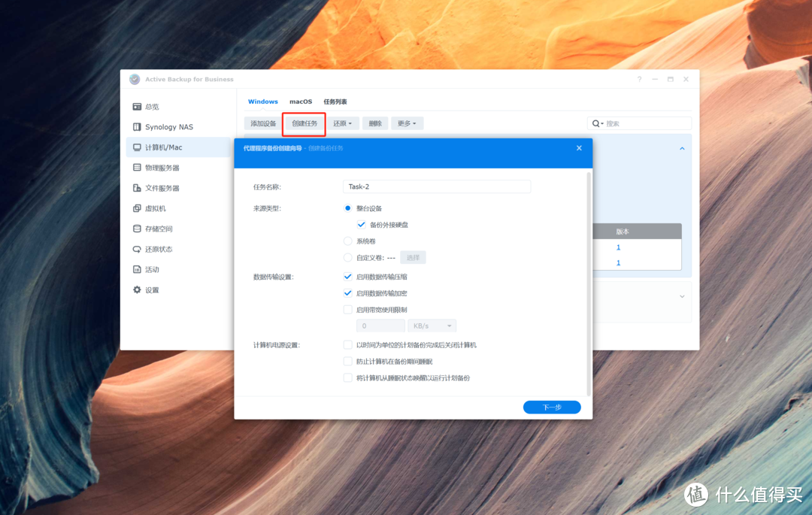Select the 系统卷 radio button
This screenshot has height=515, width=812.
pos(347,241)
